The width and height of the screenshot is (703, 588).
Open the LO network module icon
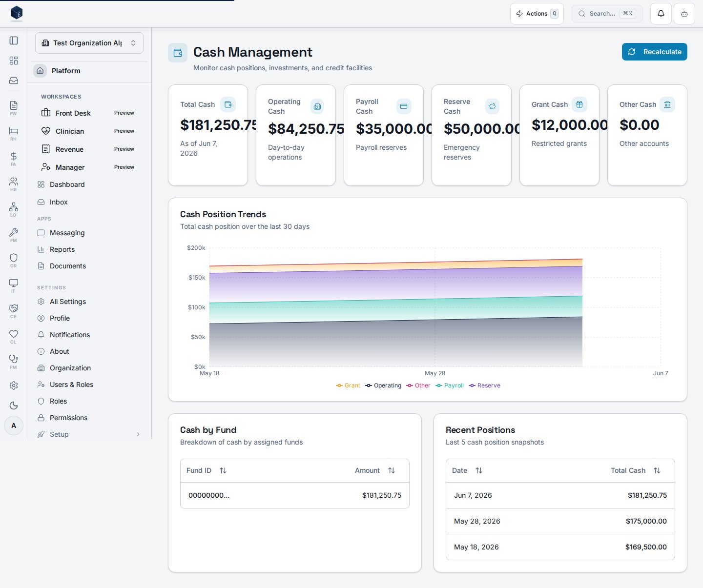(14, 209)
